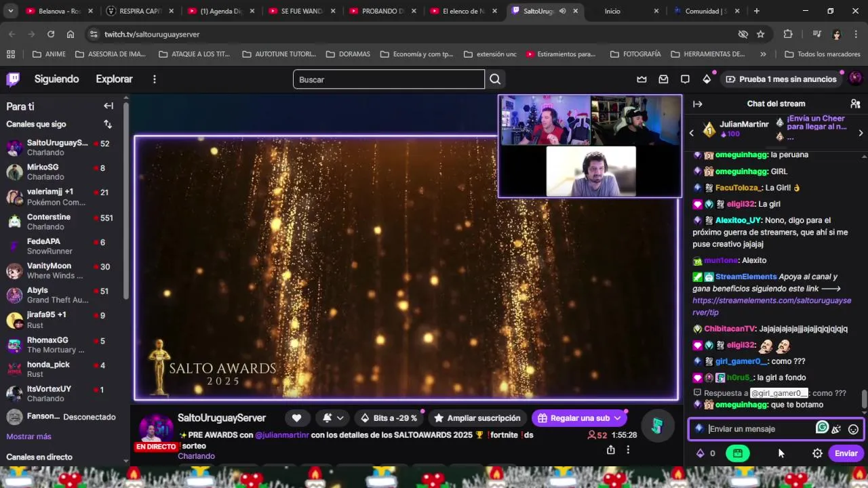
Task: Click Prueba 1 mes sin anuncios button
Action: coord(781,79)
